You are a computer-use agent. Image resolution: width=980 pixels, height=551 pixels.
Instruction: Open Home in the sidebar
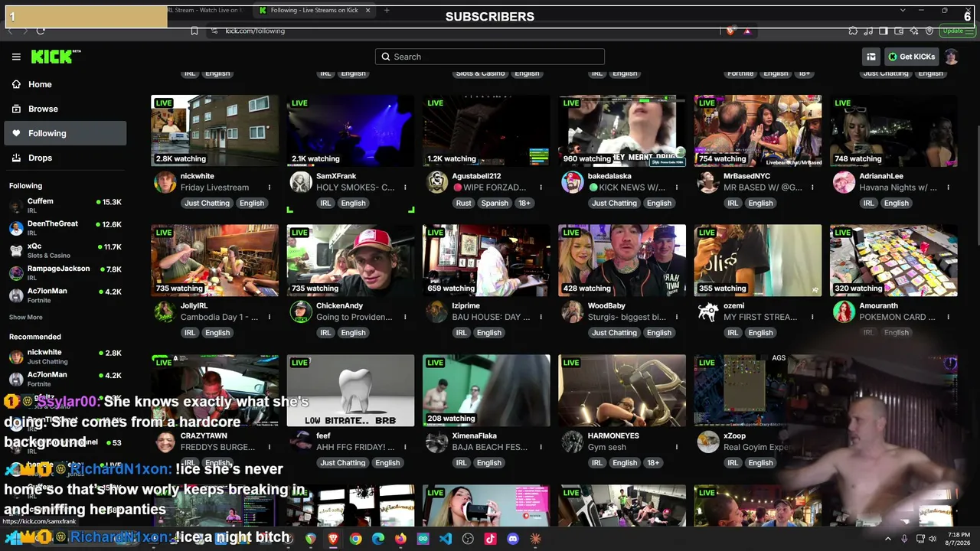pos(65,84)
